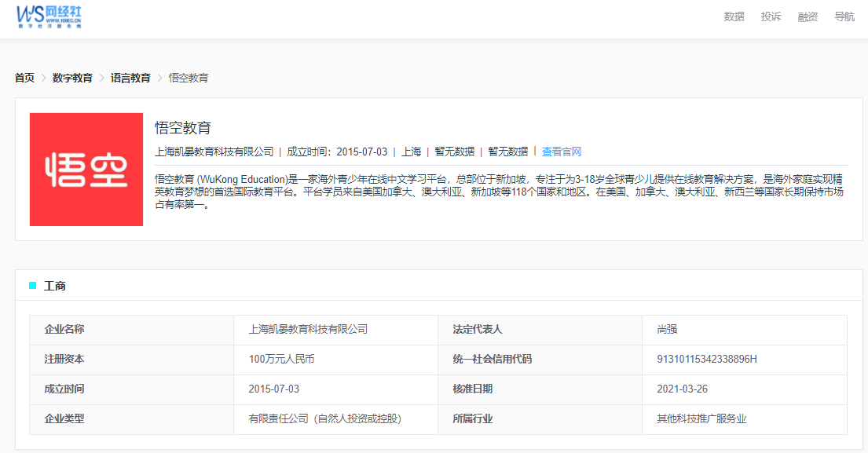Select 悟空教育 breadcrumb text
This screenshot has width=868, height=453.
pos(189,78)
